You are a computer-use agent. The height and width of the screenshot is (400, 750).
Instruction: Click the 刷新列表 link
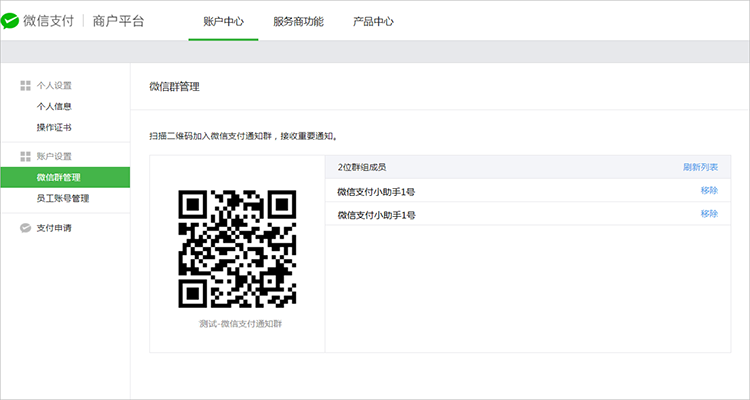[700, 167]
